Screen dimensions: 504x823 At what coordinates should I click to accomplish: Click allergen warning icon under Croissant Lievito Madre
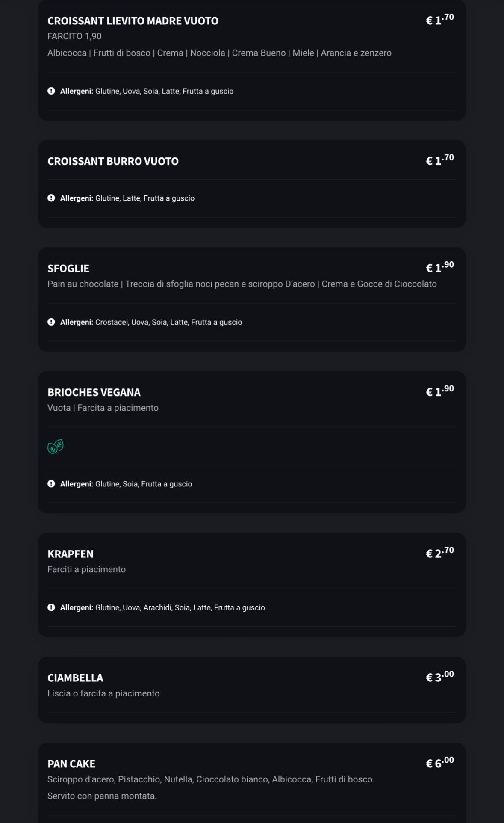point(51,91)
